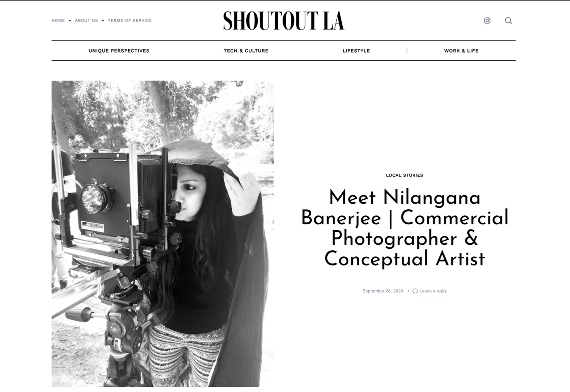
Task: Open Terms of Service link
Action: click(x=130, y=21)
